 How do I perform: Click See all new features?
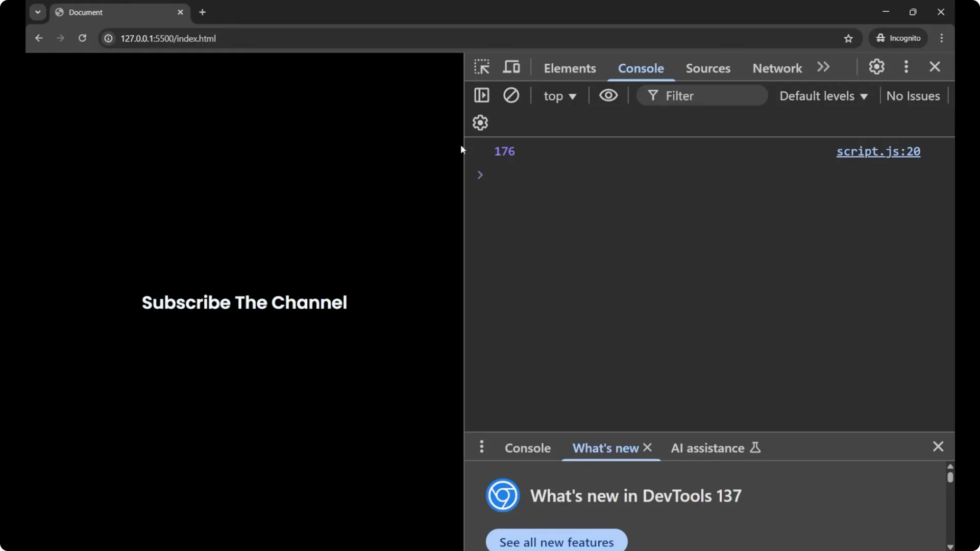556,542
